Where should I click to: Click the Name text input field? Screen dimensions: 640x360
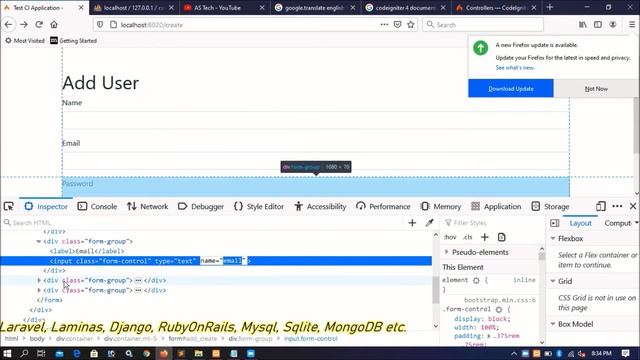(x=316, y=120)
